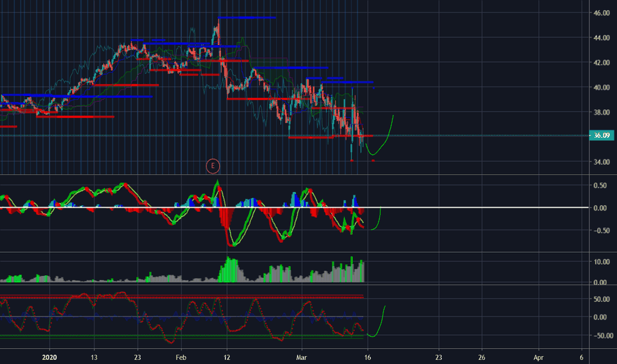Click the -50.00 oscillator scale label
The height and width of the screenshot is (364, 617).
pos(603,336)
